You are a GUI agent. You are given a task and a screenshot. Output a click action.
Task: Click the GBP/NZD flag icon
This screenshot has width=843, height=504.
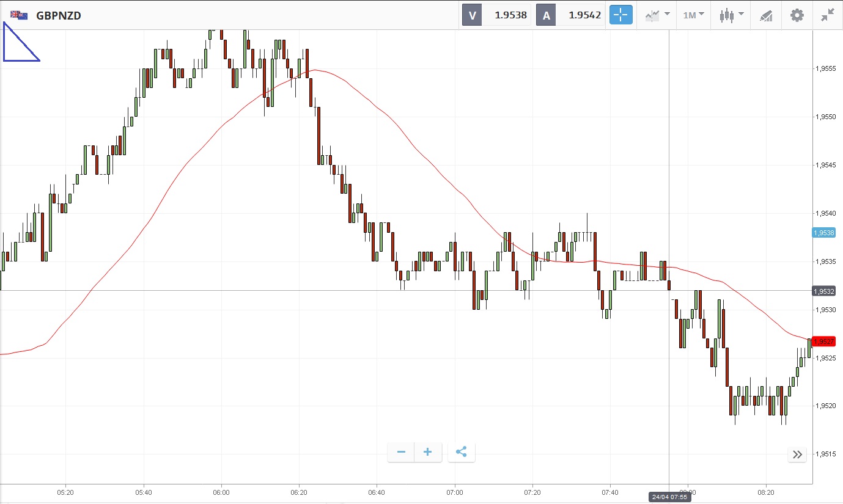19,15
